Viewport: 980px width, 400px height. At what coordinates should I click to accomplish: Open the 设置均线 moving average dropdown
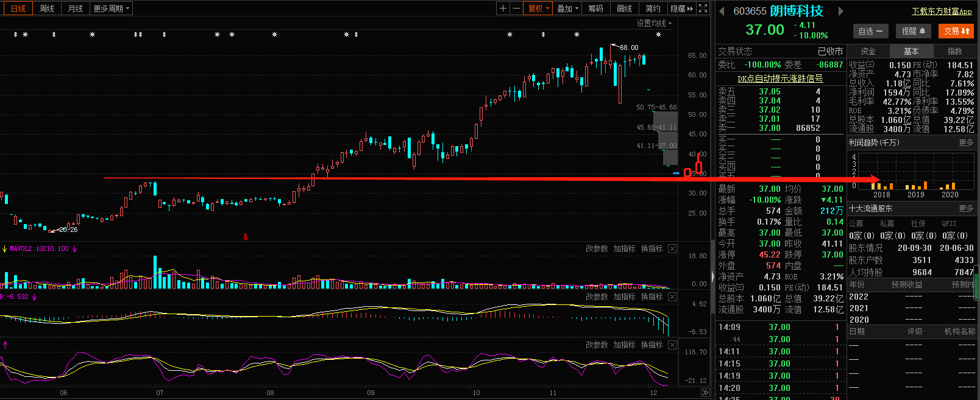(654, 23)
